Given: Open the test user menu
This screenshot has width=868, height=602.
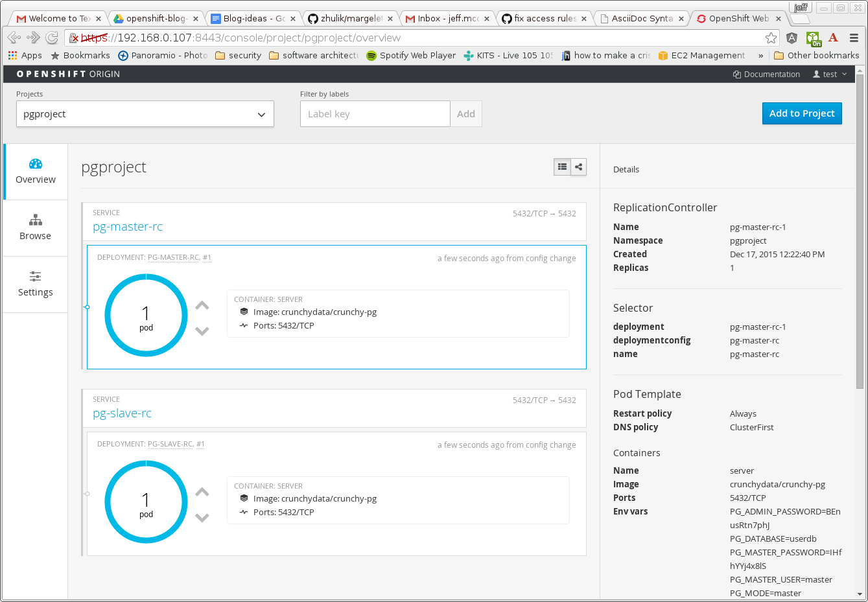Looking at the screenshot, I should [x=828, y=74].
